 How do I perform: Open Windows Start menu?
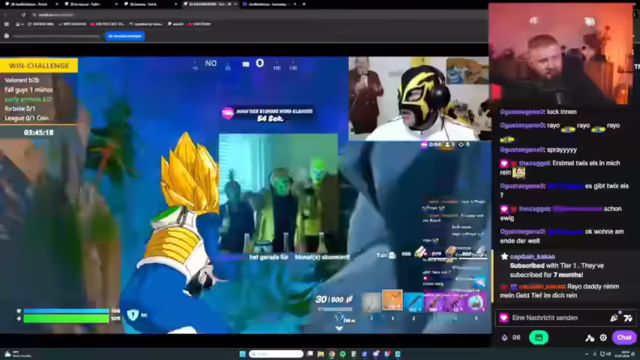[242, 354]
